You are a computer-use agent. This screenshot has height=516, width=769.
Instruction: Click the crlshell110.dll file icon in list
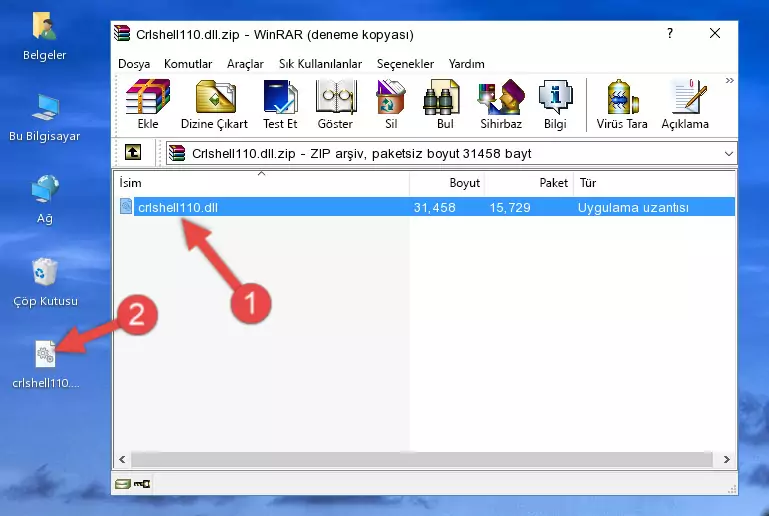click(126, 206)
